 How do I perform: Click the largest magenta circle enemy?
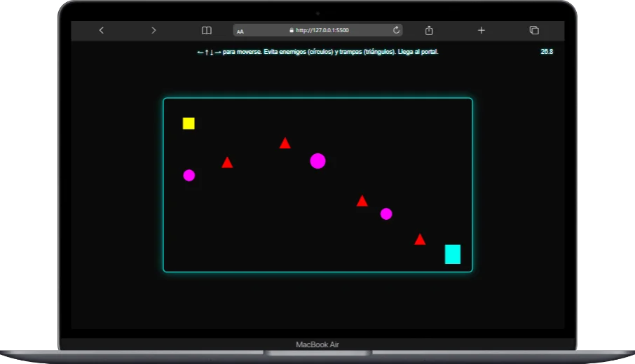coord(317,161)
